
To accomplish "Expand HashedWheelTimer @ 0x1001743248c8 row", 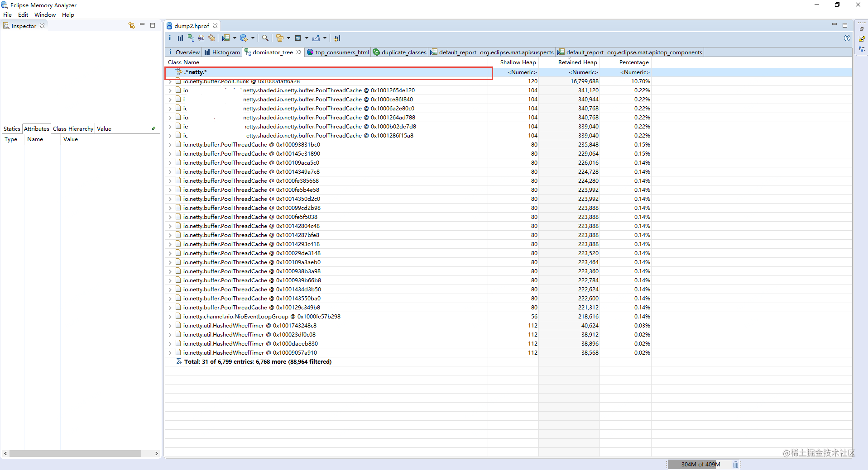I will [170, 326].
